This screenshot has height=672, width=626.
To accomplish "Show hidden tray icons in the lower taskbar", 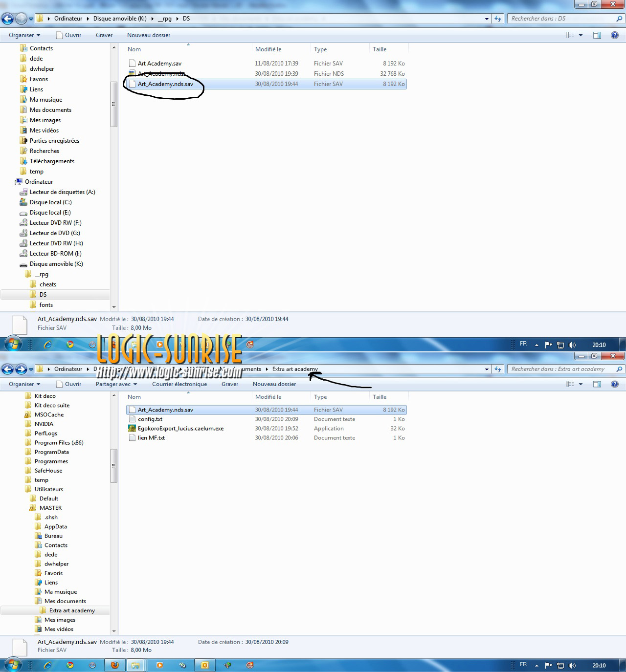I will [537, 666].
